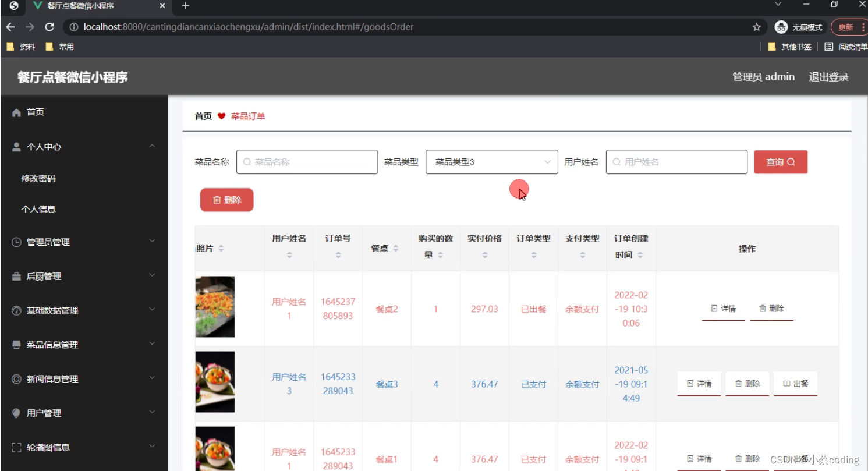
Task: Sort the table by 支付类型 column
Action: [x=583, y=255]
